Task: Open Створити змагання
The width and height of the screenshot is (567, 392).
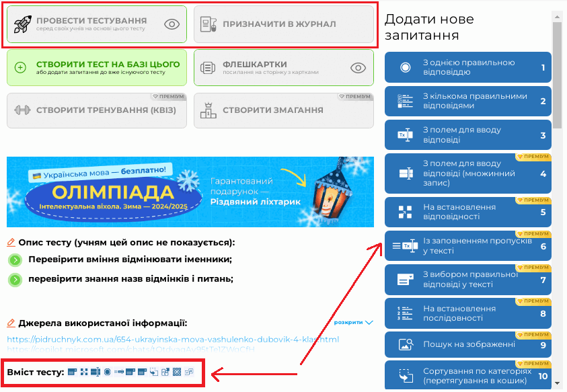Action: point(284,110)
